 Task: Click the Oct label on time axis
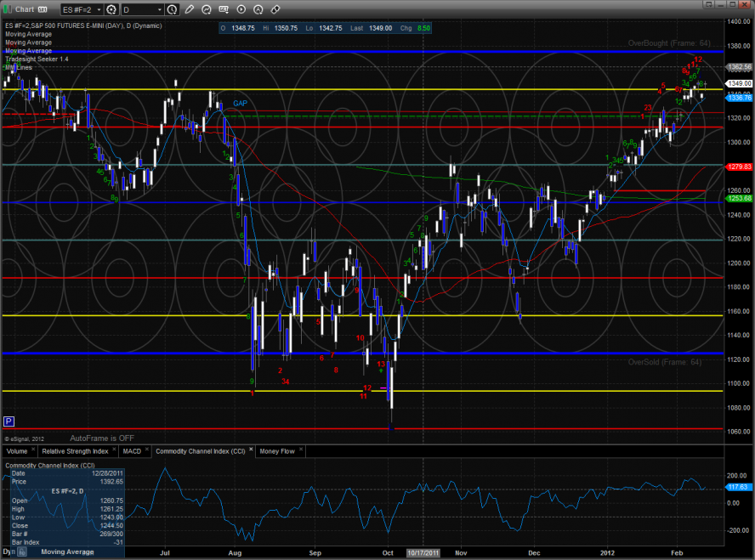click(x=388, y=553)
